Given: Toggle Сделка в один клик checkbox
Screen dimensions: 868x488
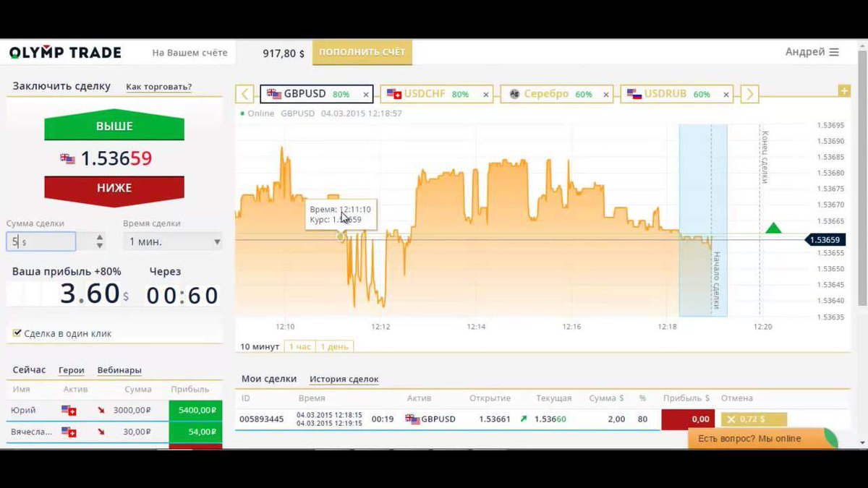Looking at the screenshot, I should pyautogui.click(x=17, y=333).
